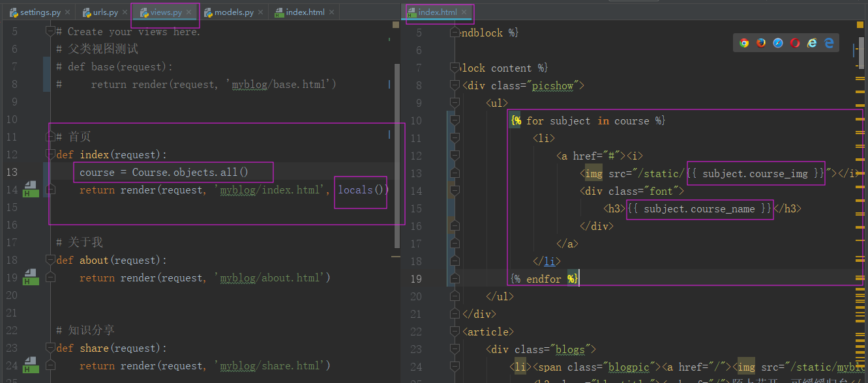Open preview in Chrome browser

pyautogui.click(x=744, y=43)
